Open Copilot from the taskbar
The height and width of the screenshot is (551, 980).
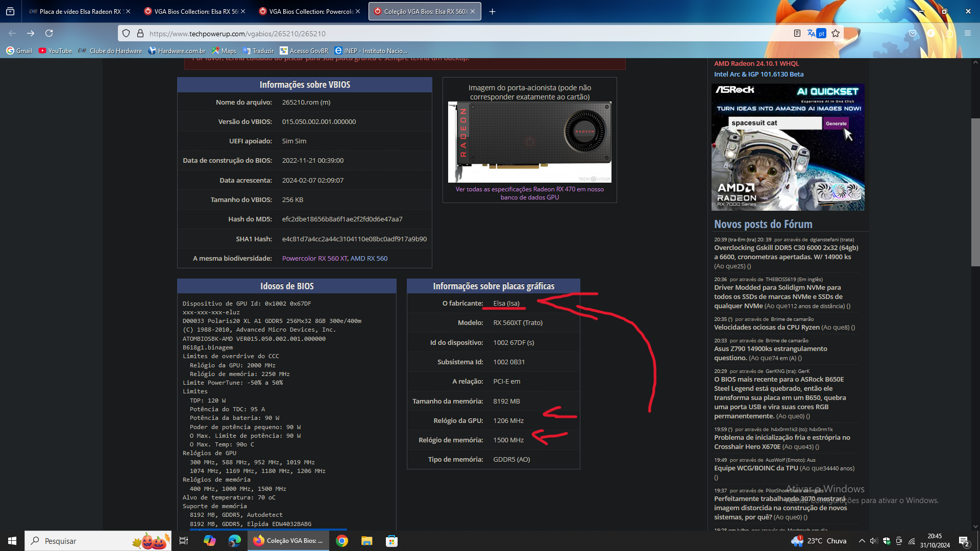210,541
